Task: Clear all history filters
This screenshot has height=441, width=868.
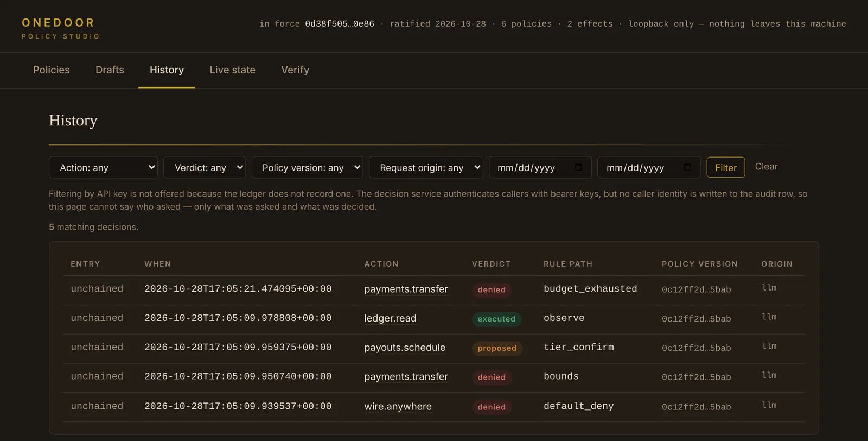Action: [x=766, y=167]
